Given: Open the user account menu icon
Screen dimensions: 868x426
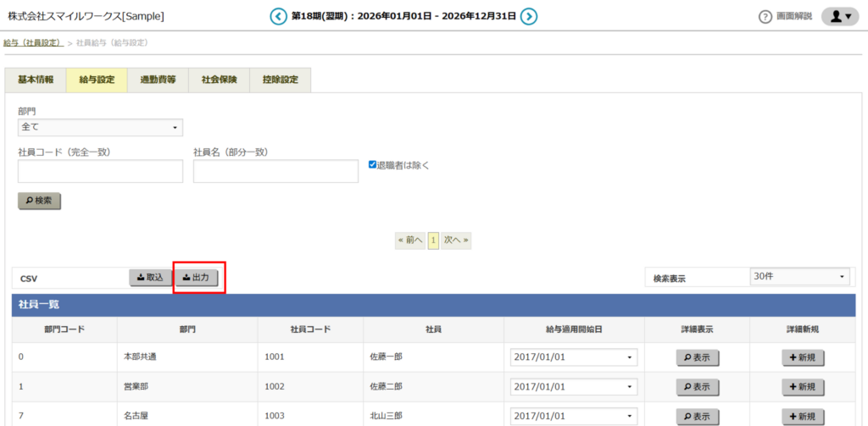Looking at the screenshot, I should coord(840,16).
